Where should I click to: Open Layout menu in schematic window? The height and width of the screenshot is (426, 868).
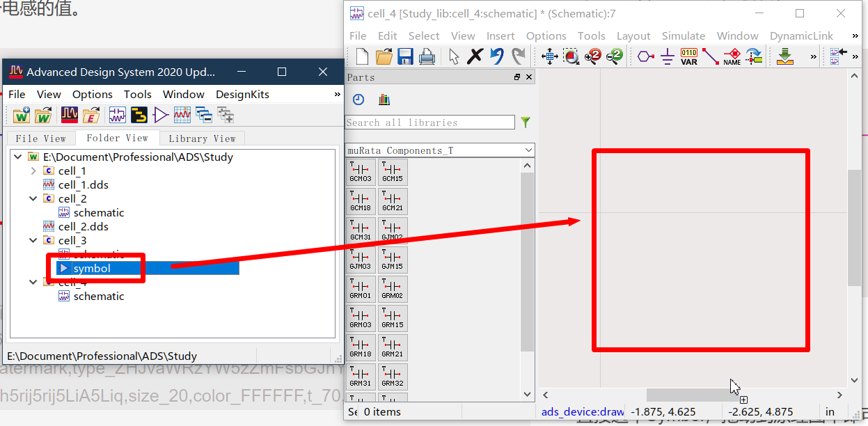coord(633,35)
